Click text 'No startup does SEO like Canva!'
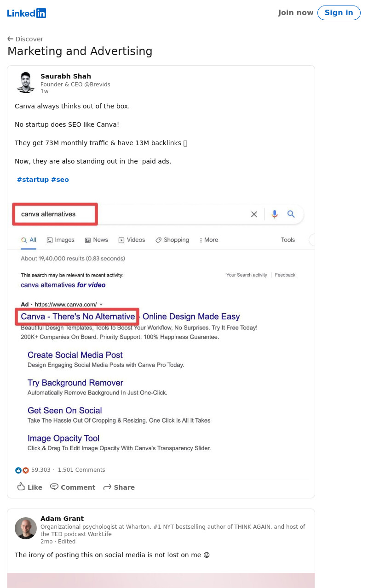This screenshot has width=368, height=588. click(x=67, y=124)
